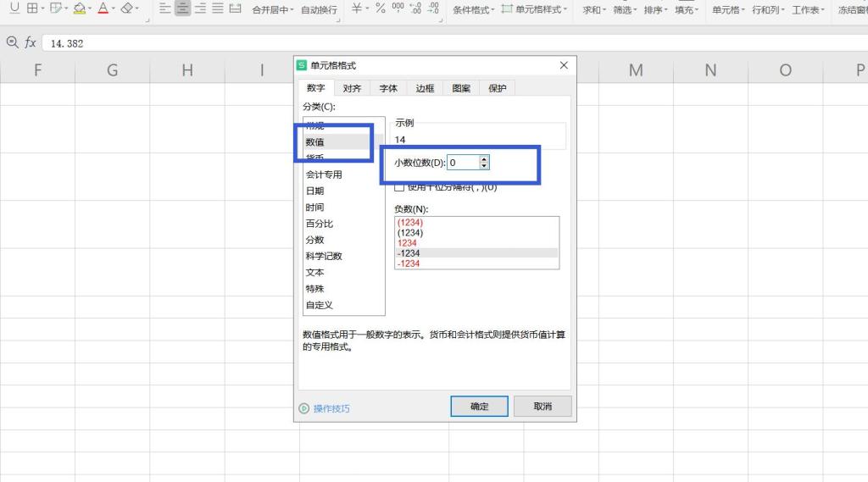
Task: Switch to the 对齐 tab
Action: (352, 88)
